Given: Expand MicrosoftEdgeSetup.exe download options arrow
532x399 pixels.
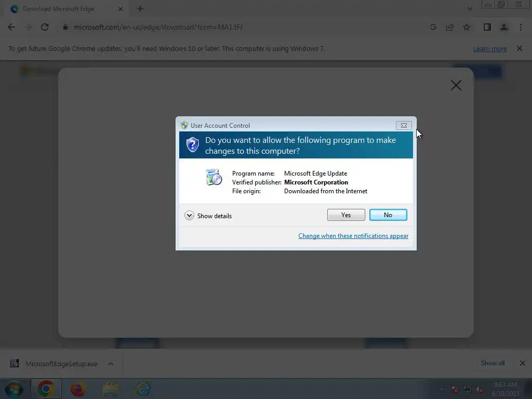Looking at the screenshot, I should (111, 364).
